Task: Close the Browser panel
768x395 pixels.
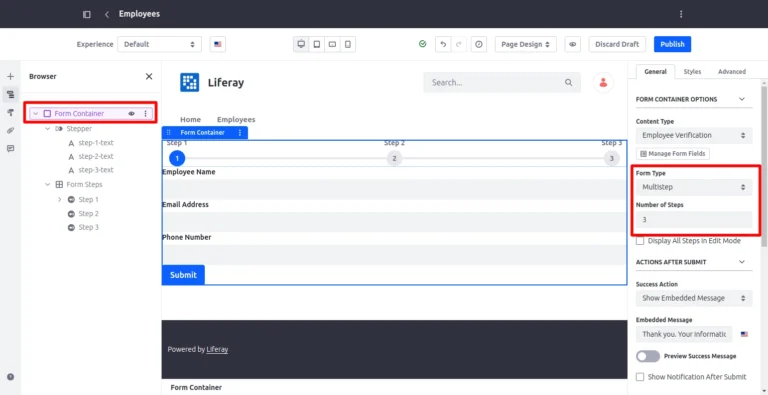Action: pos(149,76)
